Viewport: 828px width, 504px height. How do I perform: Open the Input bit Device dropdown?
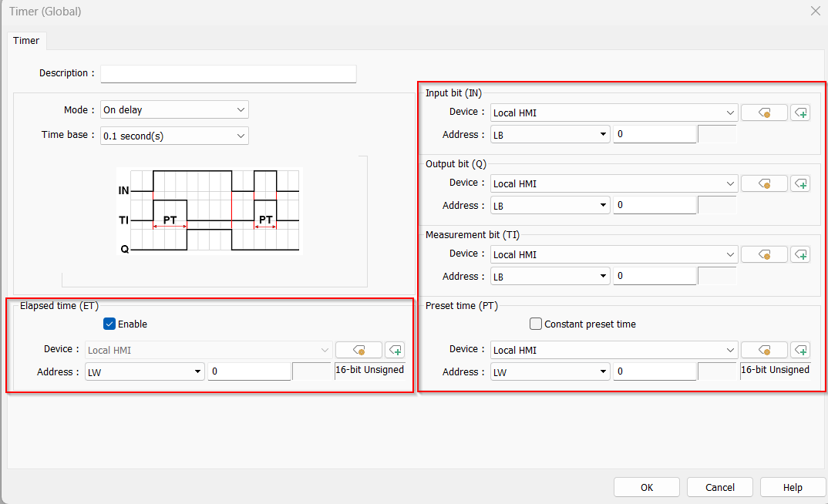click(614, 113)
